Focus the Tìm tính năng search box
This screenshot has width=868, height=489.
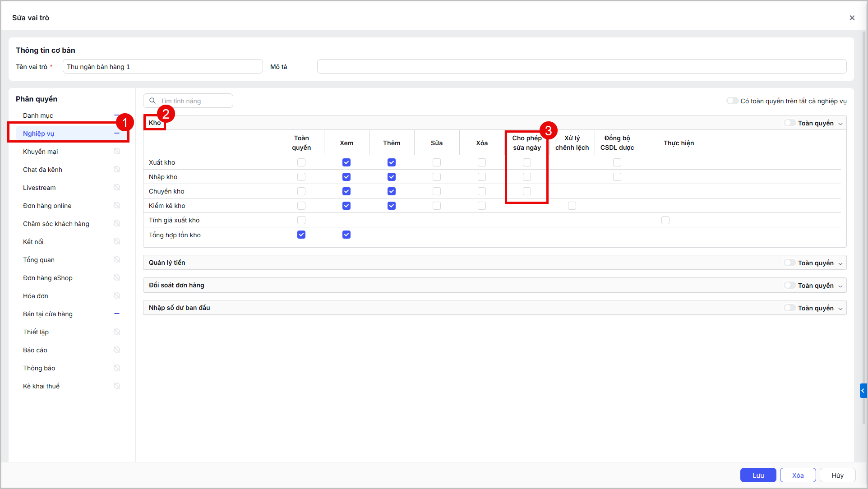pyautogui.click(x=188, y=101)
